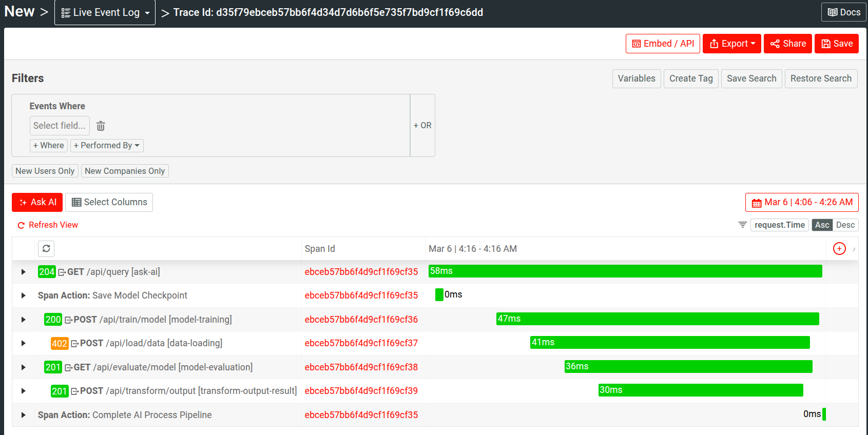Expand the POST /api/transform/output row

coord(23,391)
